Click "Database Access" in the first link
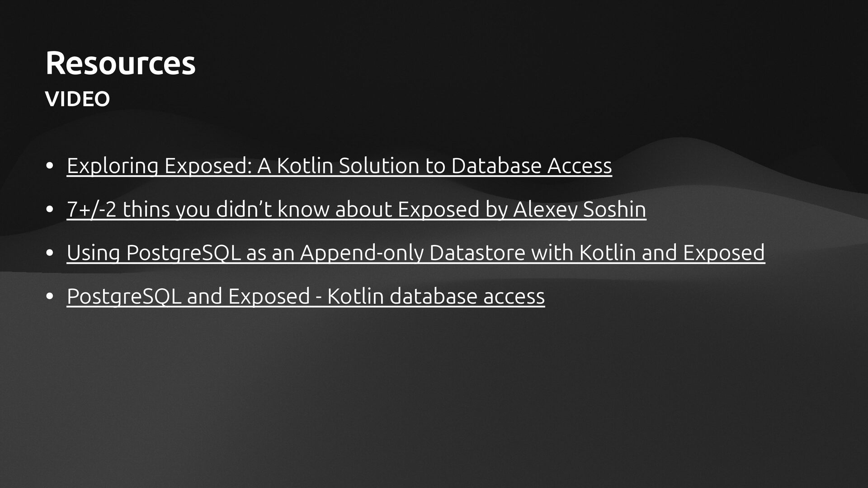The image size is (868, 488). coord(531,165)
